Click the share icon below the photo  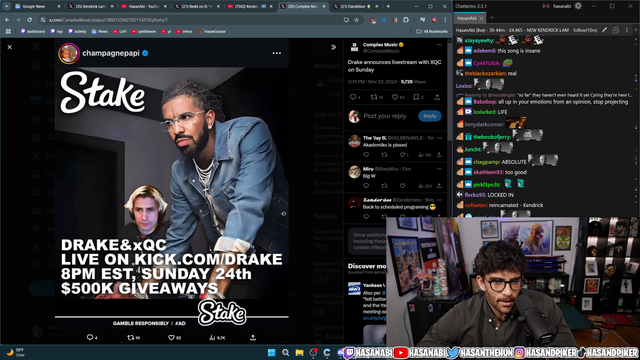pos(253,337)
